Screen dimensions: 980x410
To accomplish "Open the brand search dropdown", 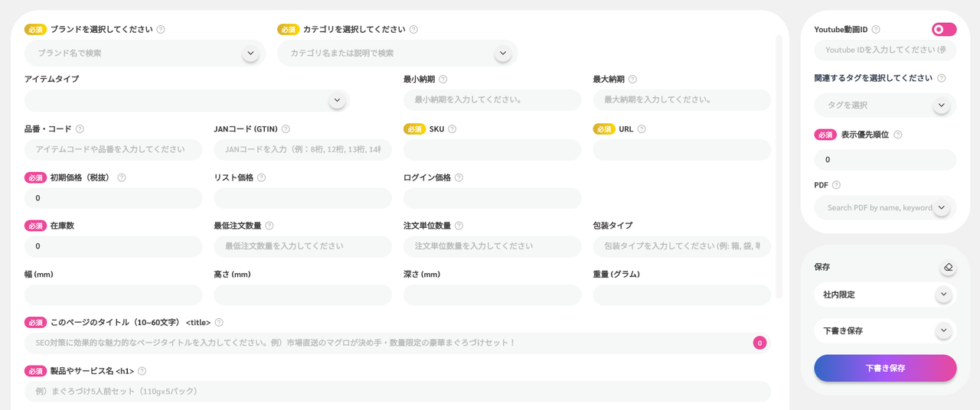I will [x=250, y=54].
